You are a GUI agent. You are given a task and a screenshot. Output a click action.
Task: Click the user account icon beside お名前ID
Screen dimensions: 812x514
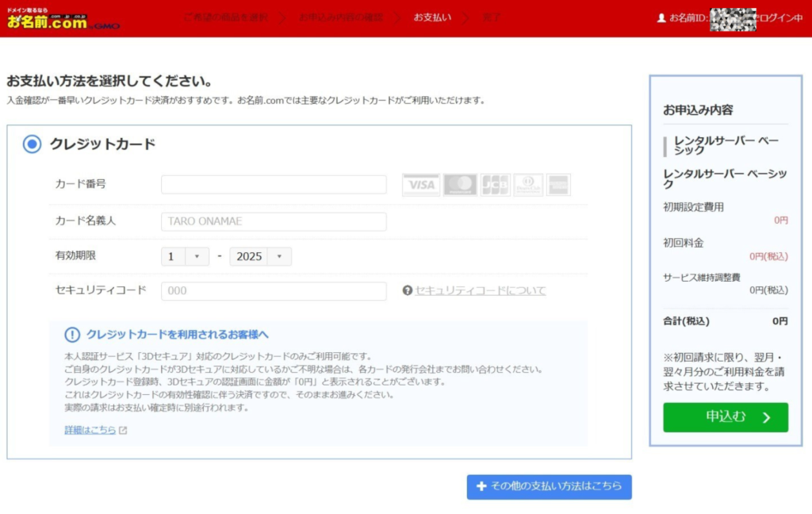coord(661,17)
